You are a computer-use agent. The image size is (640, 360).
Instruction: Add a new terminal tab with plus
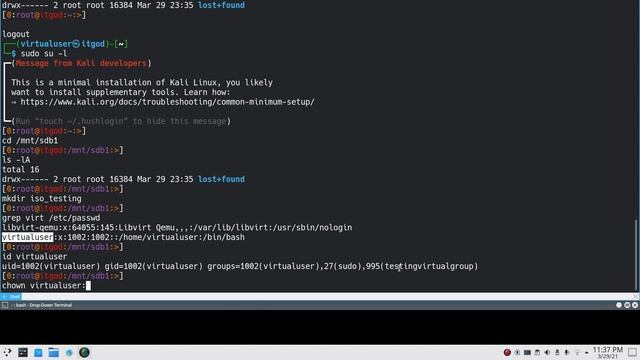pos(4,296)
